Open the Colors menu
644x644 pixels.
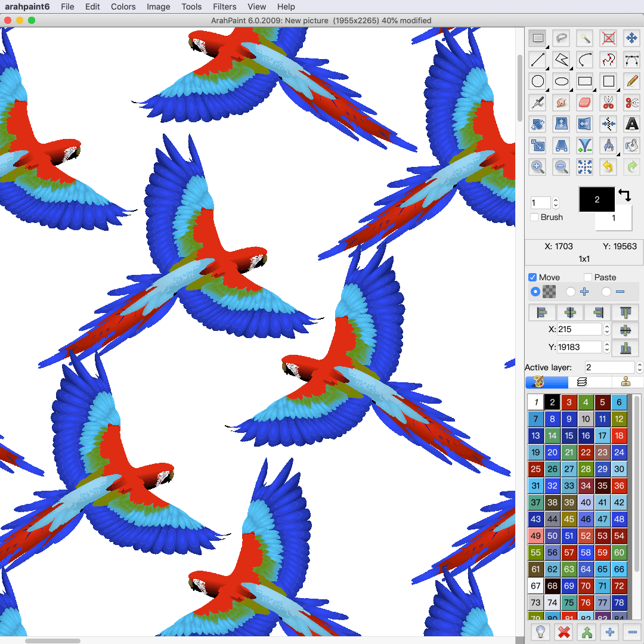pyautogui.click(x=123, y=7)
